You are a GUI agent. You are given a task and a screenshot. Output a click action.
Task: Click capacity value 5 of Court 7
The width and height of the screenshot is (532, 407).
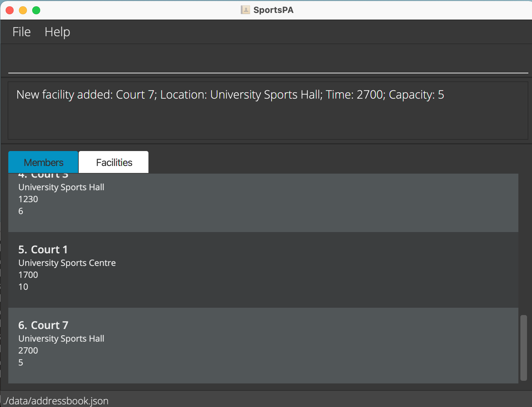pyautogui.click(x=21, y=363)
